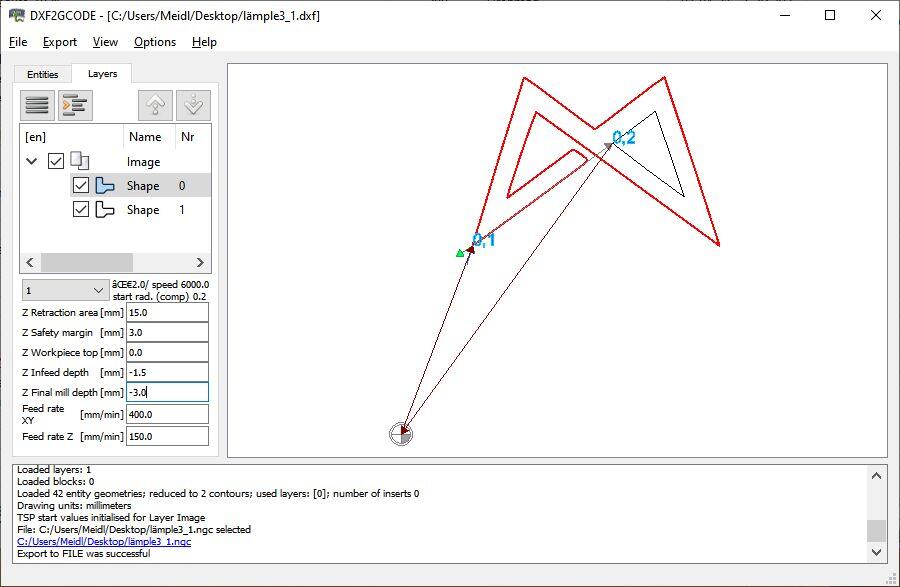This screenshot has width=900, height=587.
Task: Open the lämple3_1.ngc file link
Action: coord(104,541)
